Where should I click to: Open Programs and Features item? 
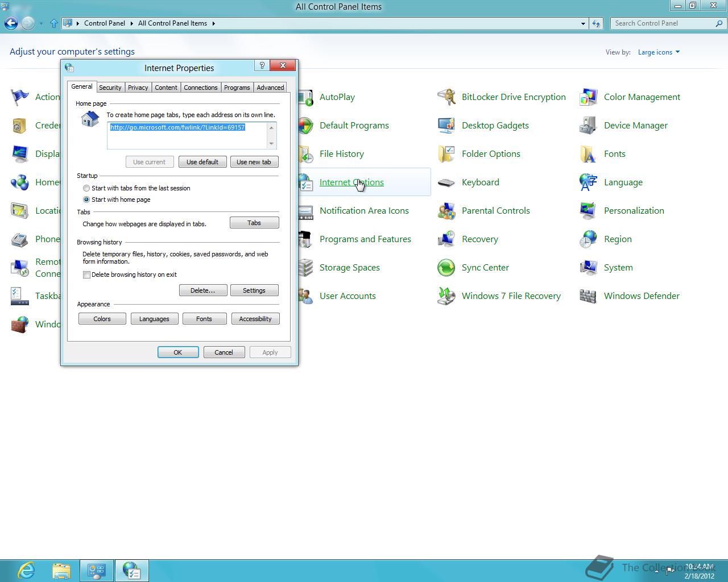click(x=365, y=239)
